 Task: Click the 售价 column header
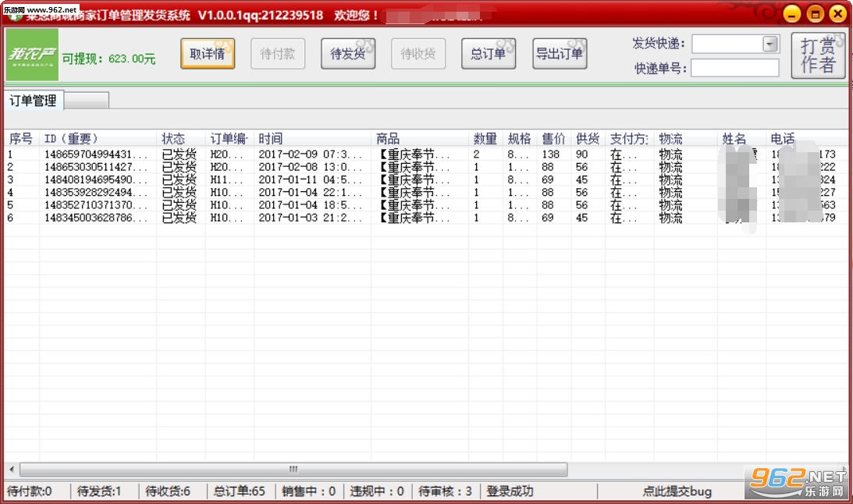tap(554, 139)
